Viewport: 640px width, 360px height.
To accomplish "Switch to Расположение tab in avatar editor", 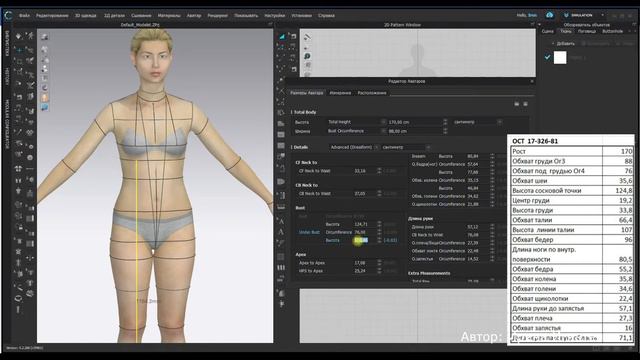I will [372, 93].
